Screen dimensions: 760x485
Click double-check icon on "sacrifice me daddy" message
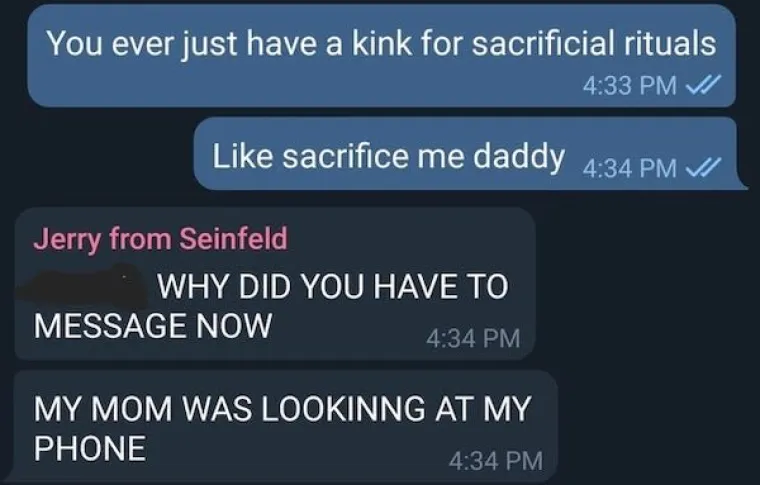[696, 167]
